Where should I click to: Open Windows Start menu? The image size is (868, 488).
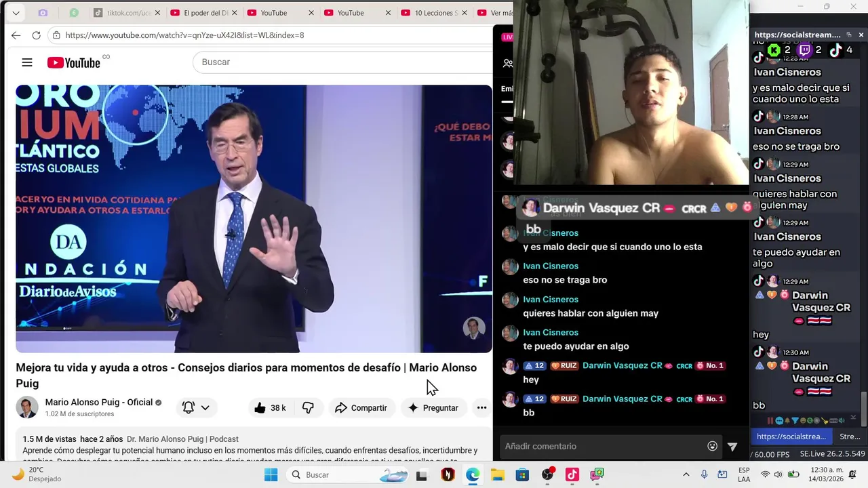pyautogui.click(x=271, y=474)
